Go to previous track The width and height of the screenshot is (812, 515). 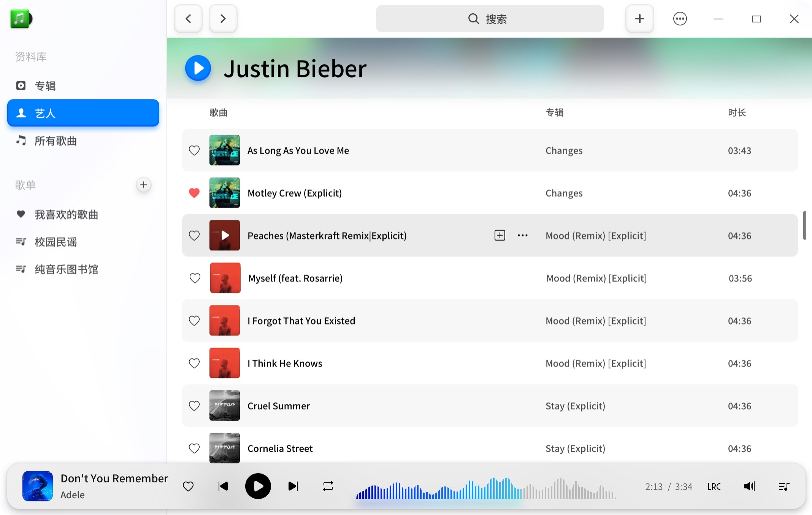[x=223, y=486]
